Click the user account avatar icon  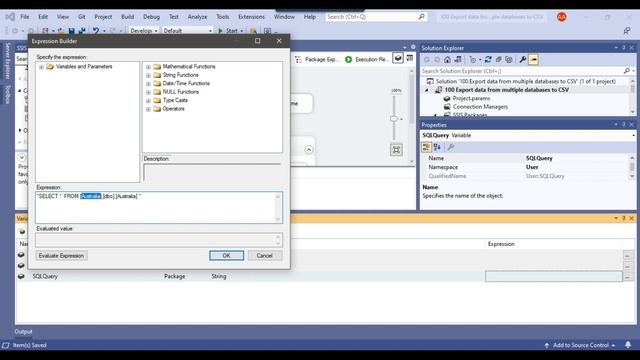pyautogui.click(x=562, y=17)
